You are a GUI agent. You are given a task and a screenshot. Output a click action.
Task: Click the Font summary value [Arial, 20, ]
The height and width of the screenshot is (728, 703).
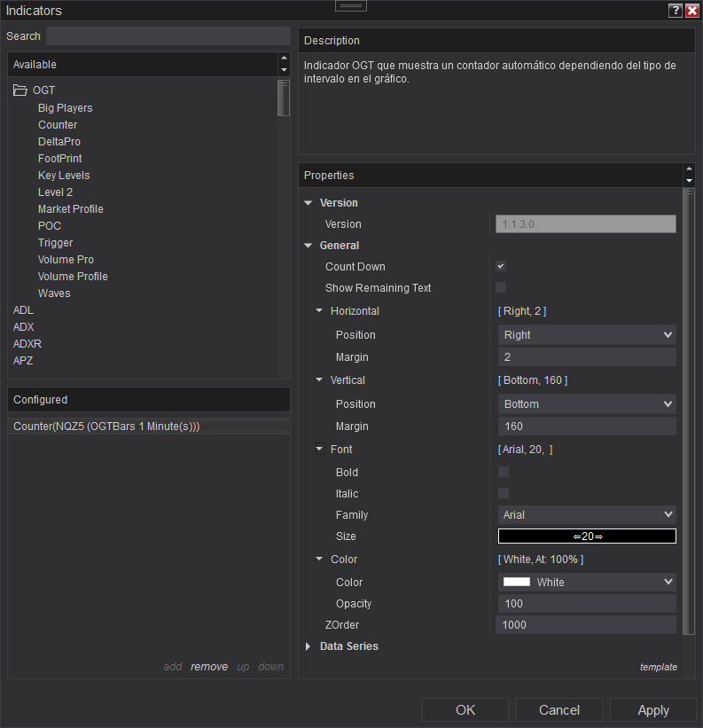pyautogui.click(x=525, y=450)
